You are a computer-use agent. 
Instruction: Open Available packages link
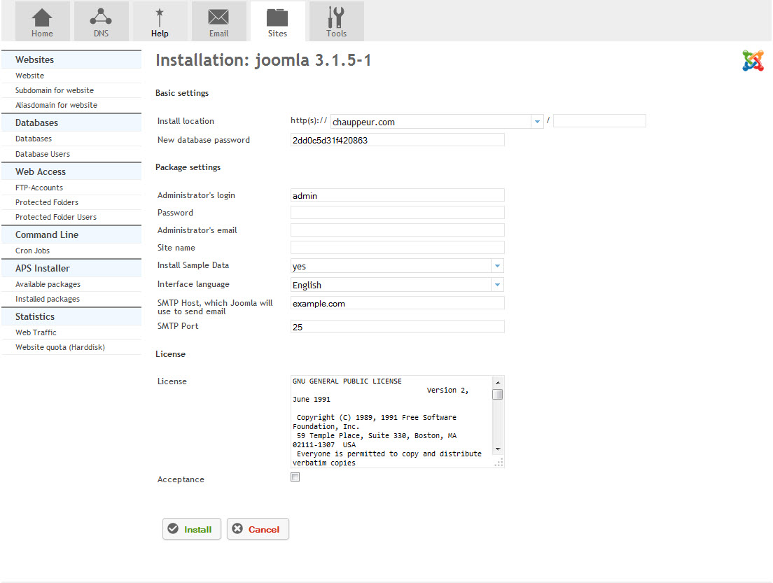[x=48, y=284]
